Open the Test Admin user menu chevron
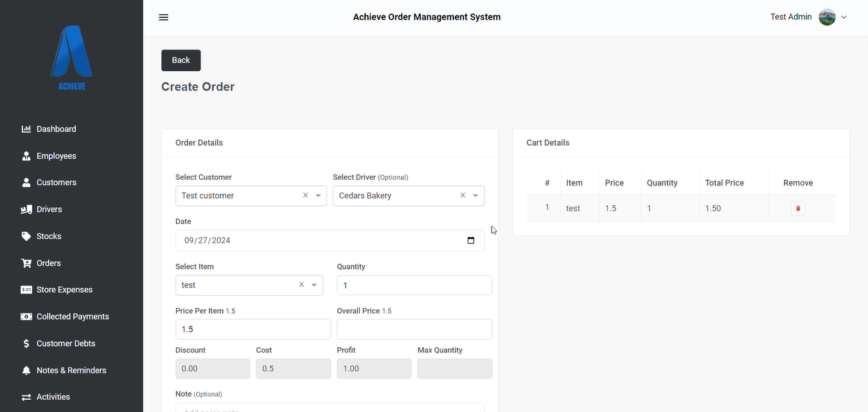Image resolution: width=868 pixels, height=412 pixels. coord(844,17)
